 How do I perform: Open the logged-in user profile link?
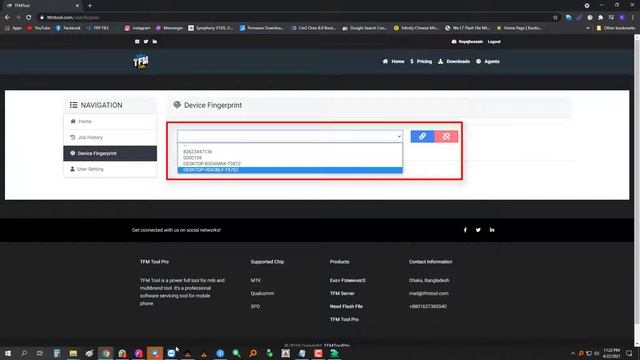click(467, 42)
